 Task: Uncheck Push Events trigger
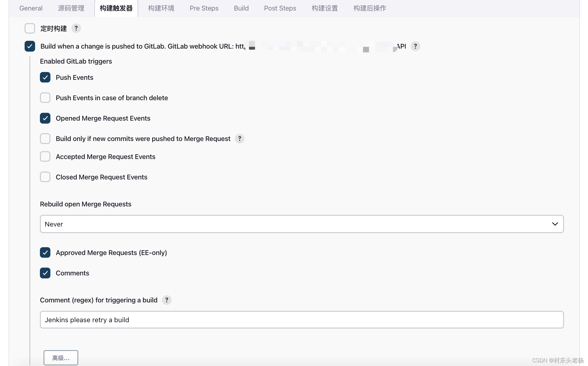45,77
